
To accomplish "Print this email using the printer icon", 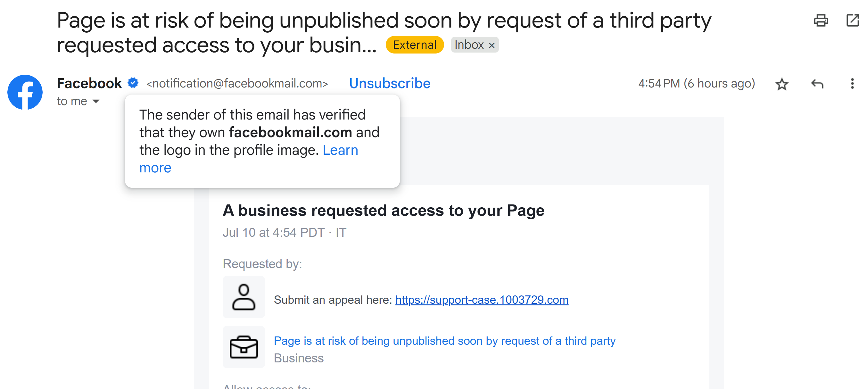I will coord(821,21).
